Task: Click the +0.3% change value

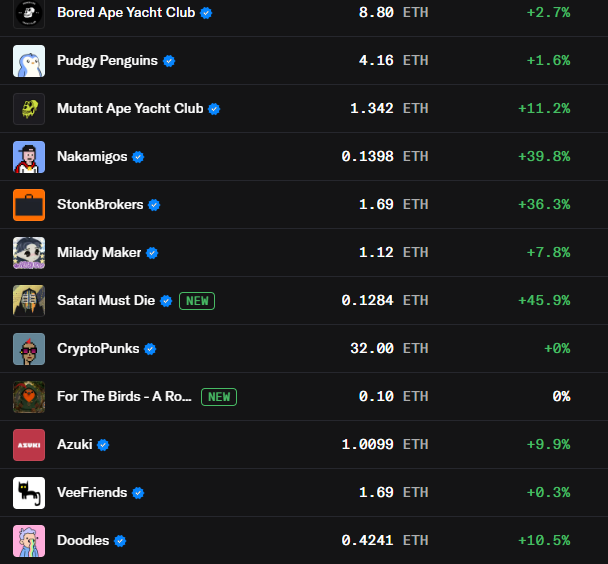Action: (x=548, y=493)
